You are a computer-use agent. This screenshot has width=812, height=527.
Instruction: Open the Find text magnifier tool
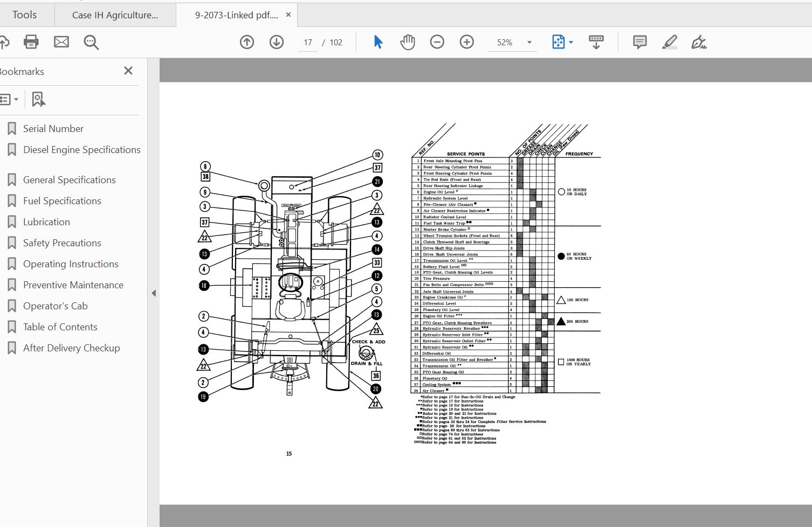click(91, 42)
